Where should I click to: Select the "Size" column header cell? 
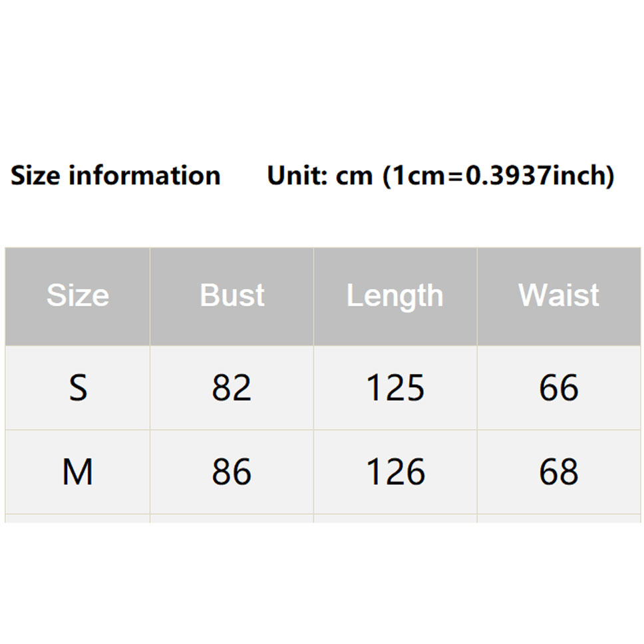tap(78, 296)
